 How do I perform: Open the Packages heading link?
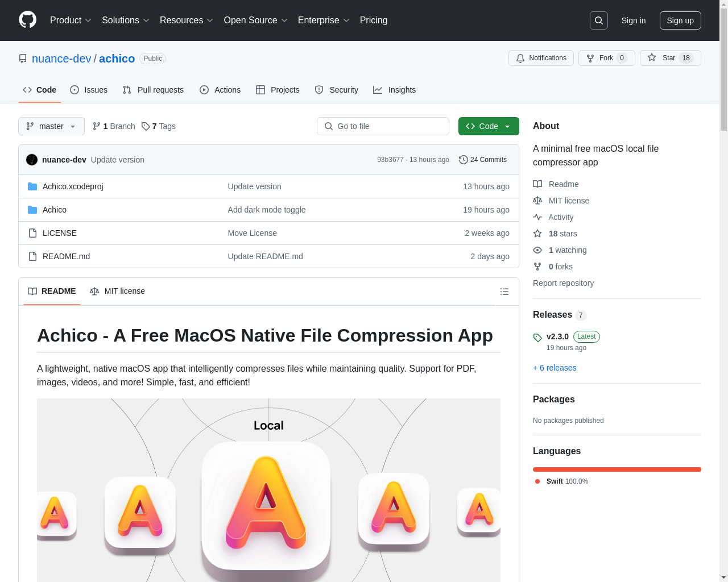(x=554, y=400)
